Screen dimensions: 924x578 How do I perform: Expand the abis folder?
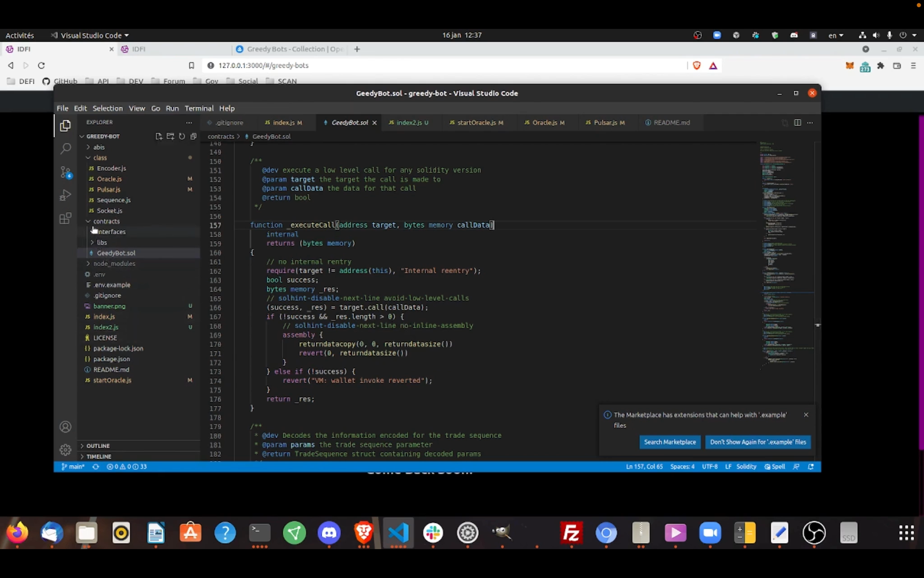pos(98,147)
